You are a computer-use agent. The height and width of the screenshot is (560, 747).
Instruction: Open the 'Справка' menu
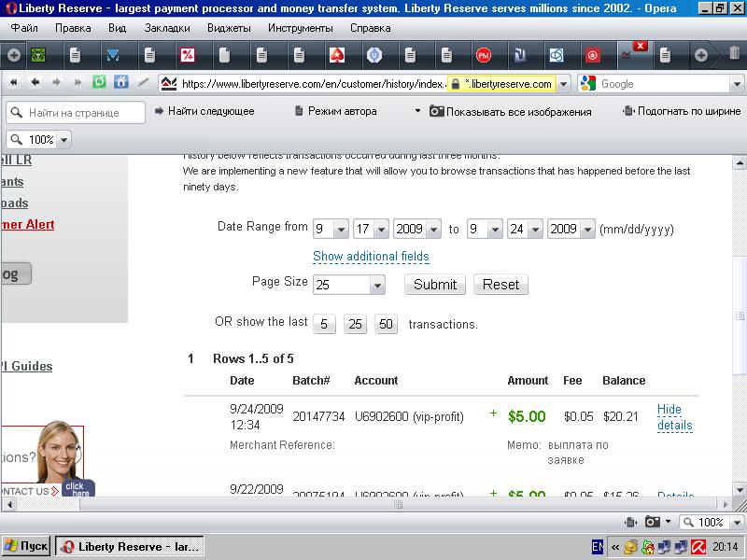click(x=371, y=28)
